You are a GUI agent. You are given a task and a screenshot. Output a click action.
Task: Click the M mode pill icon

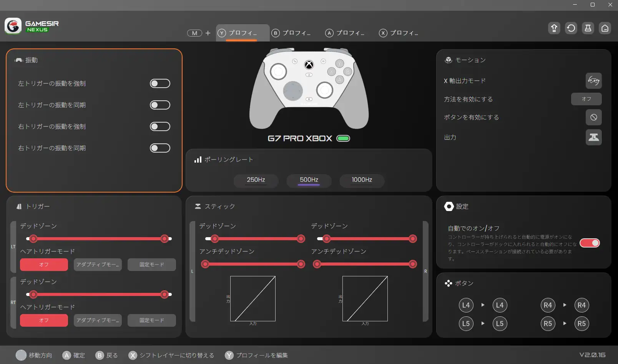click(x=194, y=33)
